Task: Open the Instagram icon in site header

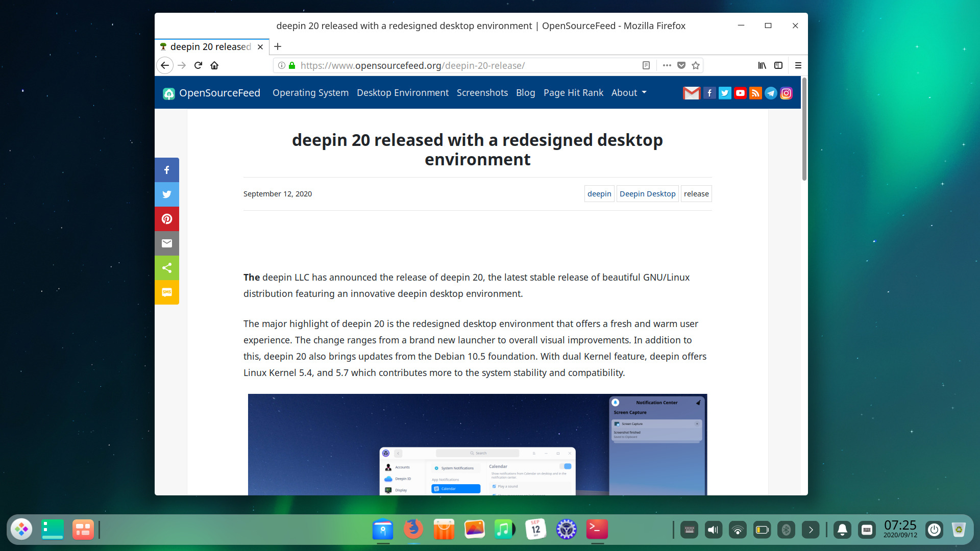Action: 786,93
